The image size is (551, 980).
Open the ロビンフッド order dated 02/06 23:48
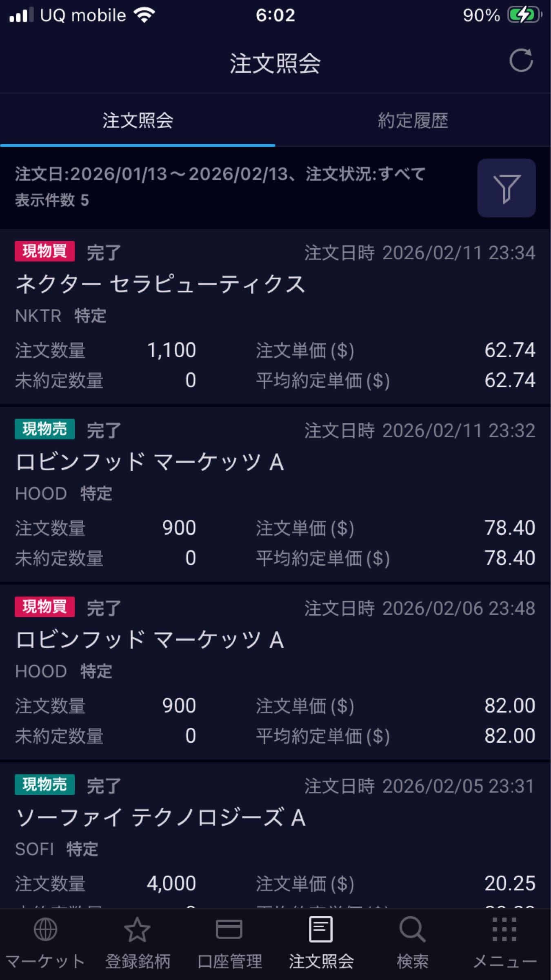(x=149, y=640)
